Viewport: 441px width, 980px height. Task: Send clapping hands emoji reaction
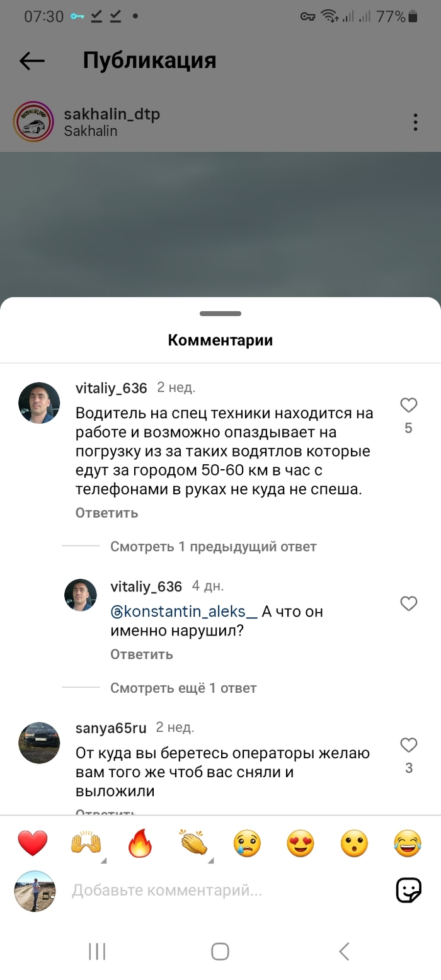194,843
